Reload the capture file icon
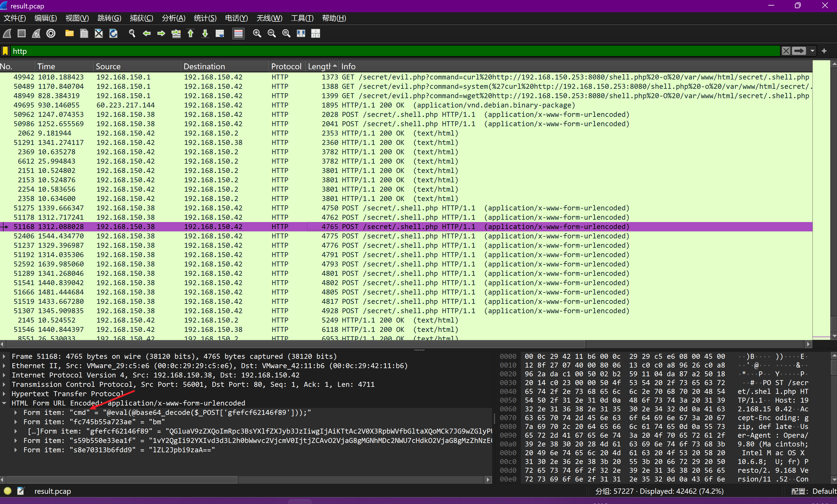The height and width of the screenshot is (504, 837). point(113,33)
